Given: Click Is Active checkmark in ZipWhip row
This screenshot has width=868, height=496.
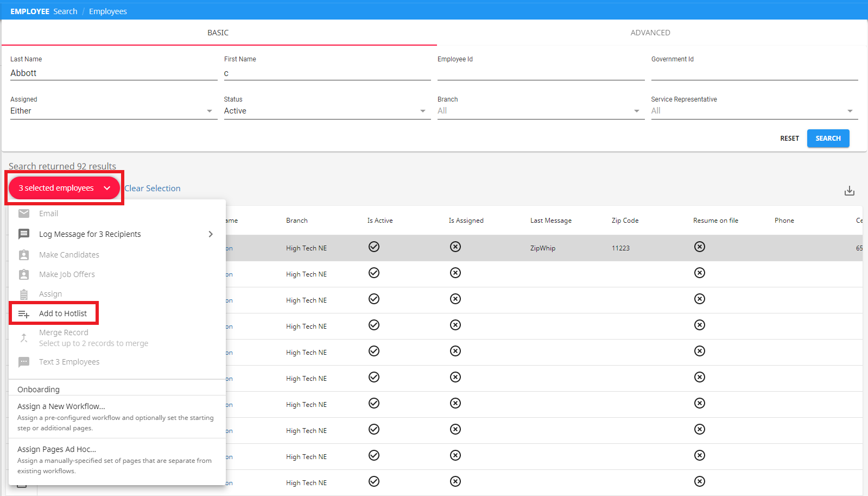Looking at the screenshot, I should (x=374, y=247).
